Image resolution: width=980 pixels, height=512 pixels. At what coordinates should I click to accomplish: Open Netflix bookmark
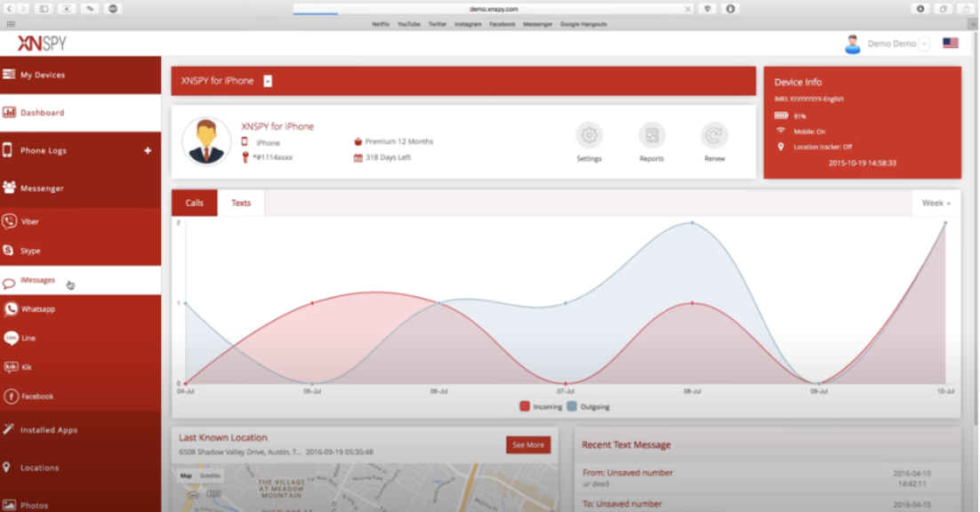click(380, 24)
